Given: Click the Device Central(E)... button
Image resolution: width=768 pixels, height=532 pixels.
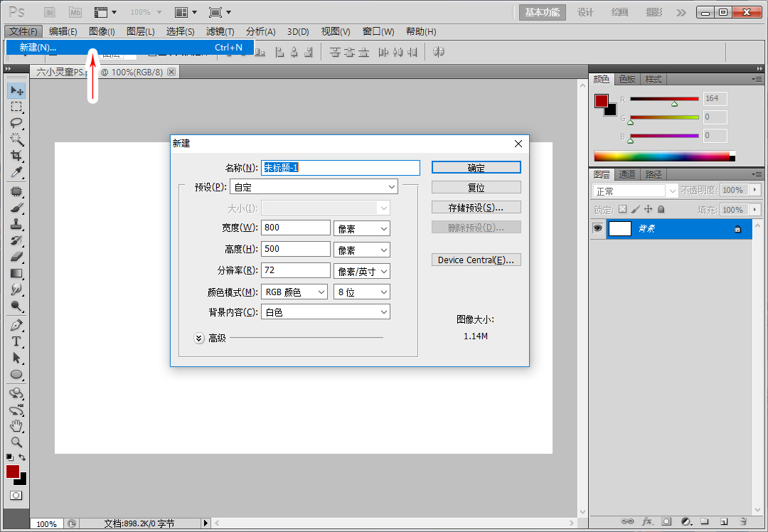Looking at the screenshot, I should pyautogui.click(x=476, y=260).
